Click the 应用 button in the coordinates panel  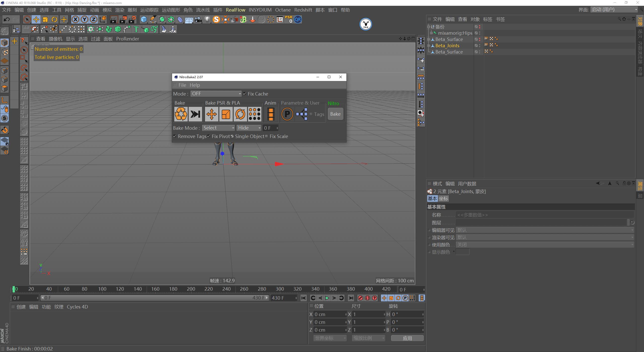point(407,338)
